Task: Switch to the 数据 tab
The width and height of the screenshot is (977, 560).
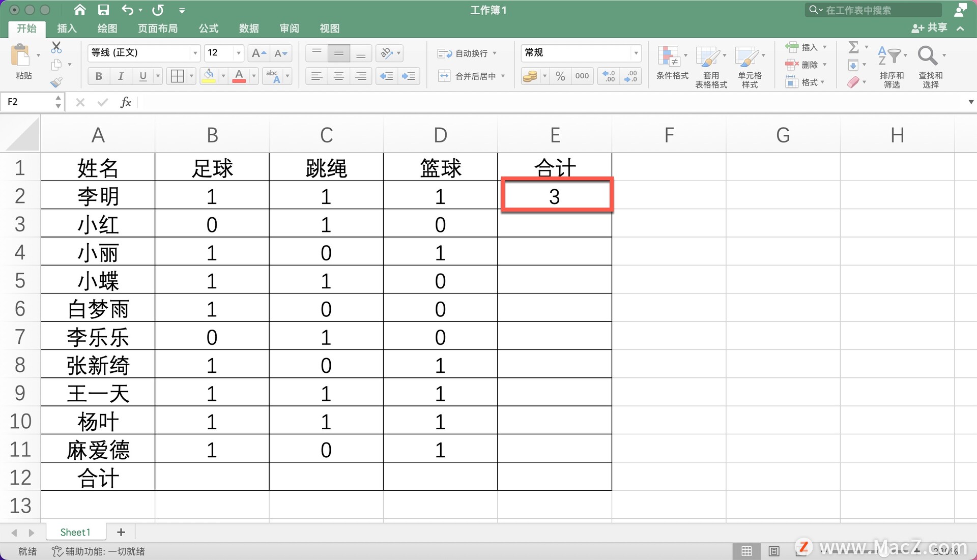Action: tap(249, 28)
